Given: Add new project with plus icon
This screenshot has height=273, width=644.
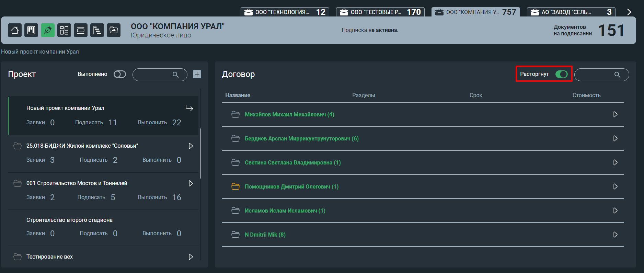Looking at the screenshot, I should point(197,74).
